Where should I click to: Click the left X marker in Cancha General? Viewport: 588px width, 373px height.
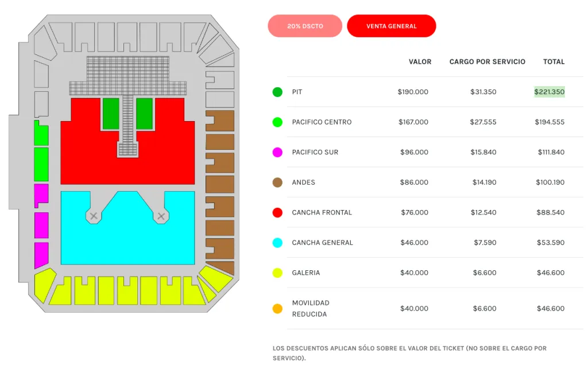click(x=94, y=216)
